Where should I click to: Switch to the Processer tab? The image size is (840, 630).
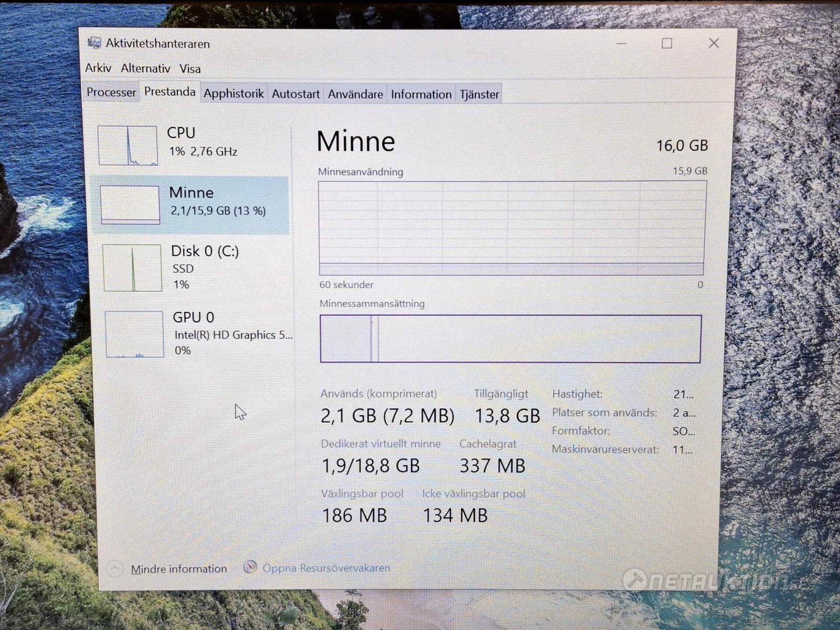pyautogui.click(x=111, y=92)
